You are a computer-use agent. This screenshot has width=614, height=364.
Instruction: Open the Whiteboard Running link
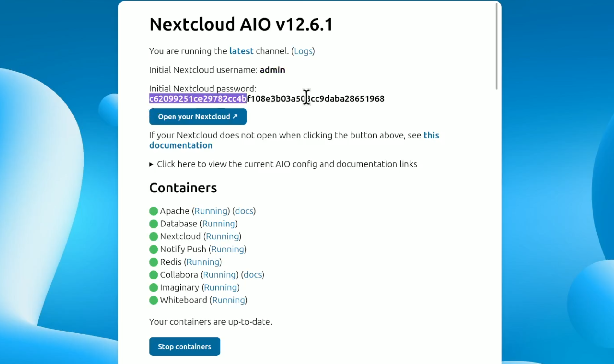[x=229, y=300]
